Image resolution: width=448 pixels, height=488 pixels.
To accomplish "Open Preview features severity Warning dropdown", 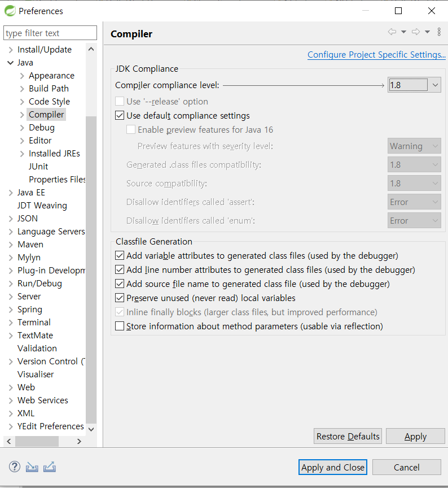I will click(414, 146).
